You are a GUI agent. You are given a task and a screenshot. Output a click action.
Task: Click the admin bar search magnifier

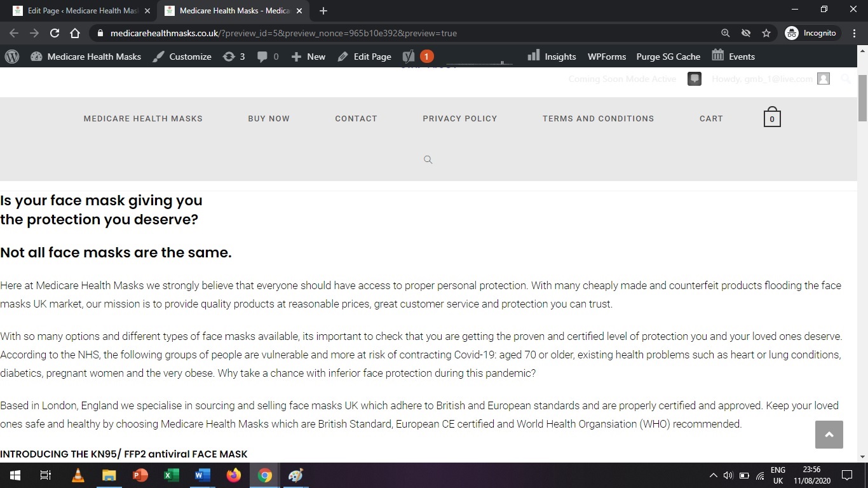point(846,79)
